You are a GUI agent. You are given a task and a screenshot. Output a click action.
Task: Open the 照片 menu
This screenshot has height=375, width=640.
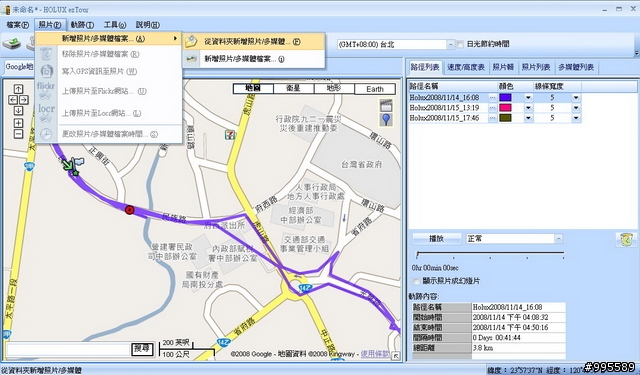[x=50, y=25]
